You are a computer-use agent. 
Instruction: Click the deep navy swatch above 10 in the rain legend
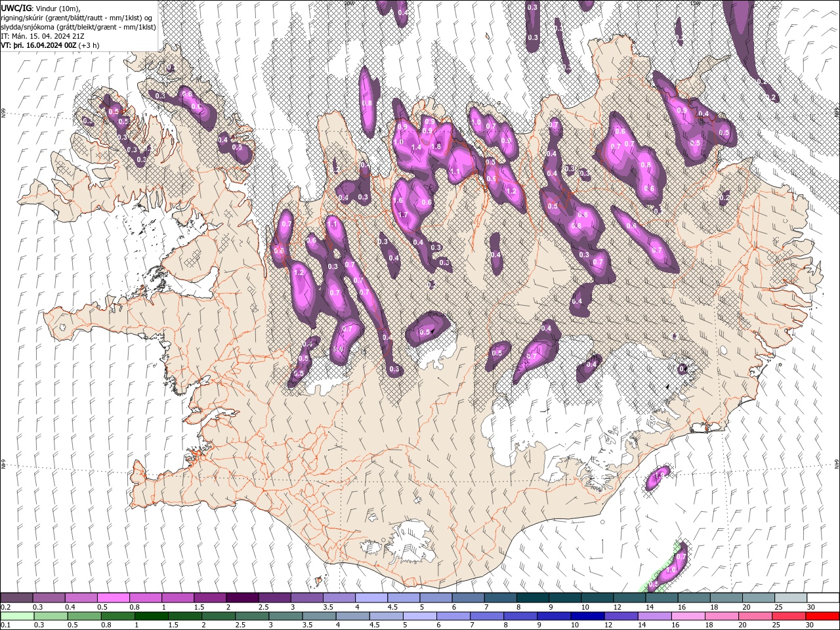[587, 616]
